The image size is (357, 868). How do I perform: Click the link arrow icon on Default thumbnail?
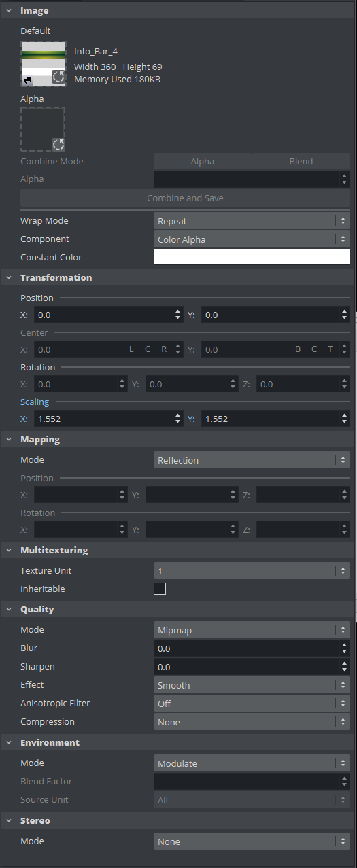pyautogui.click(x=27, y=80)
